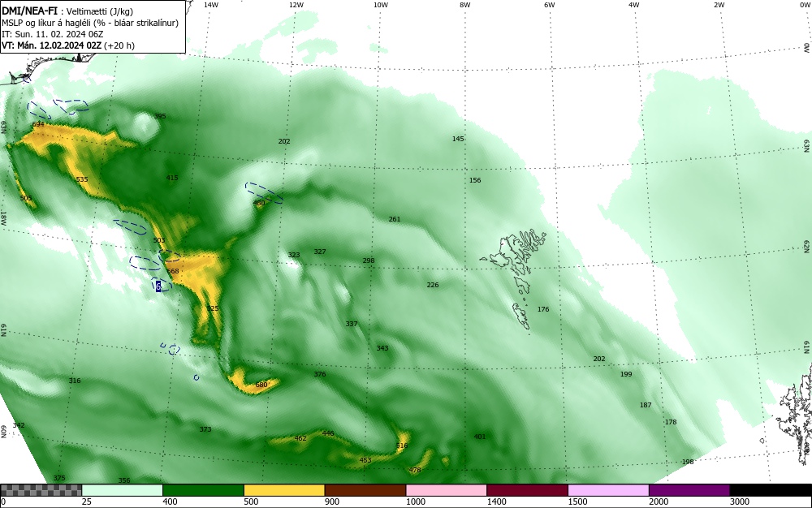Click the dark green 400–500 legend swatch

pos(203,490)
